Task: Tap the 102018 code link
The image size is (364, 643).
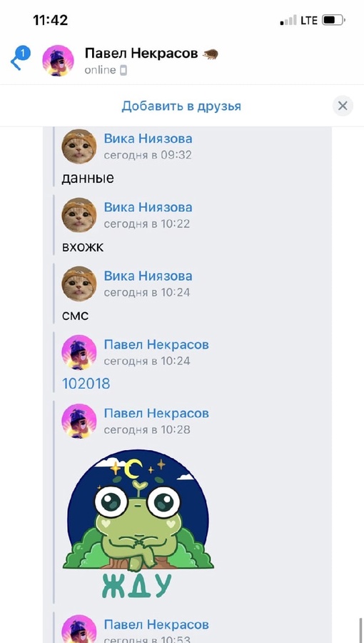Action: point(86,384)
